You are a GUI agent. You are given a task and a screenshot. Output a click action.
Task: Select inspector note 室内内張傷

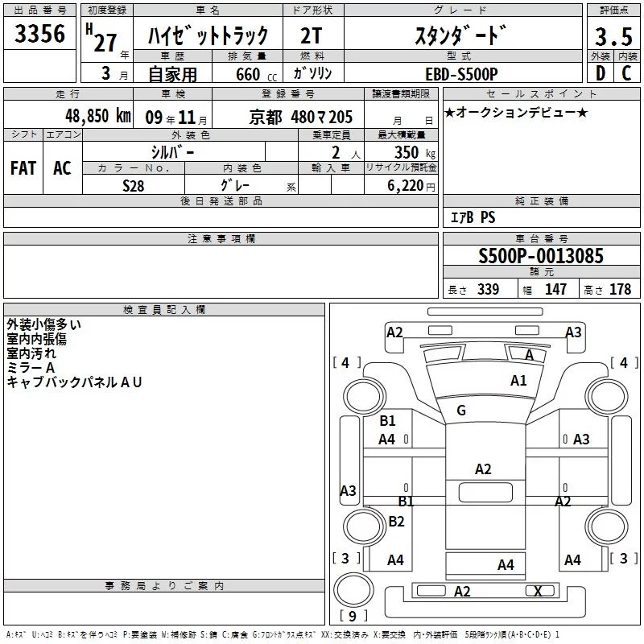pos(36,339)
